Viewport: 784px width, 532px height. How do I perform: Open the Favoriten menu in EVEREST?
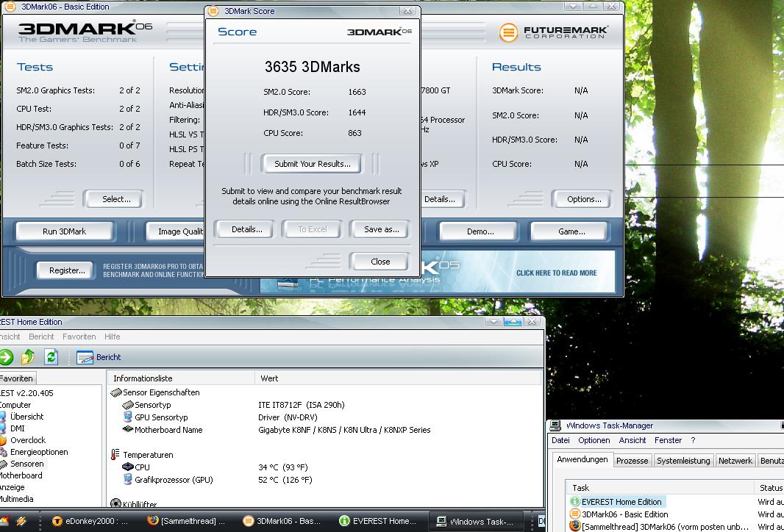(x=79, y=337)
